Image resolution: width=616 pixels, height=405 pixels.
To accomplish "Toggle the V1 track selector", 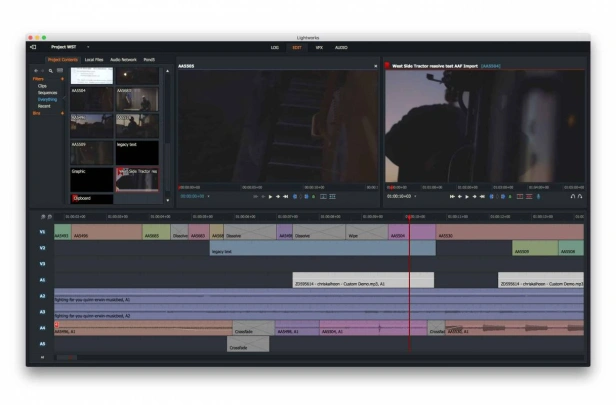I will click(x=42, y=232).
